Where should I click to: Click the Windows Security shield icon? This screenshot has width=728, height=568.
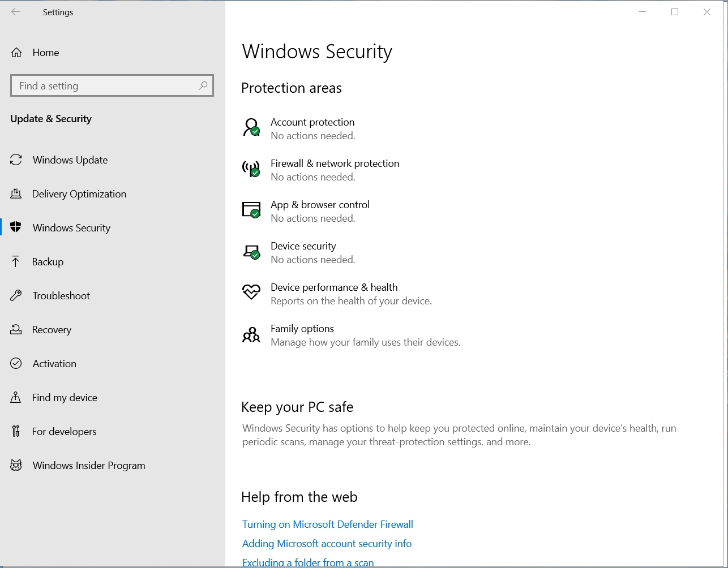coord(16,227)
